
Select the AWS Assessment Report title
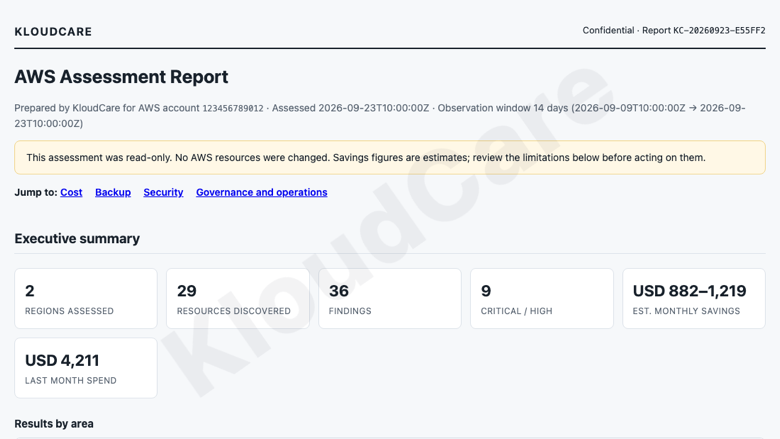click(x=121, y=77)
